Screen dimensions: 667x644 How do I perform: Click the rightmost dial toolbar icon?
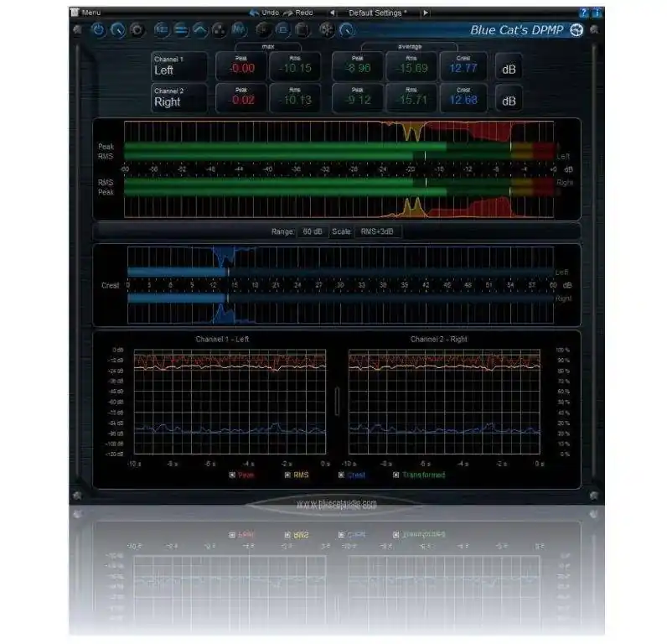point(347,30)
